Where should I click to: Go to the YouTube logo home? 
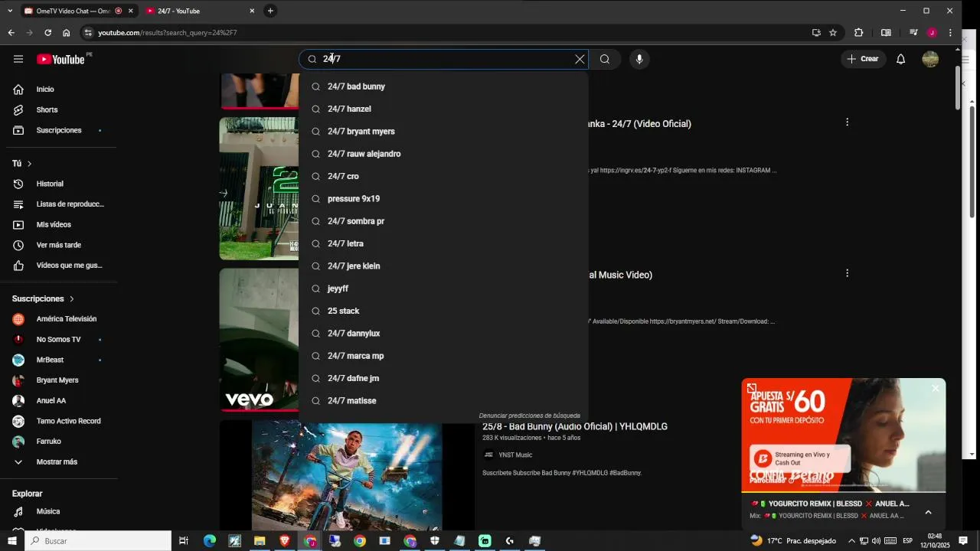[60, 59]
